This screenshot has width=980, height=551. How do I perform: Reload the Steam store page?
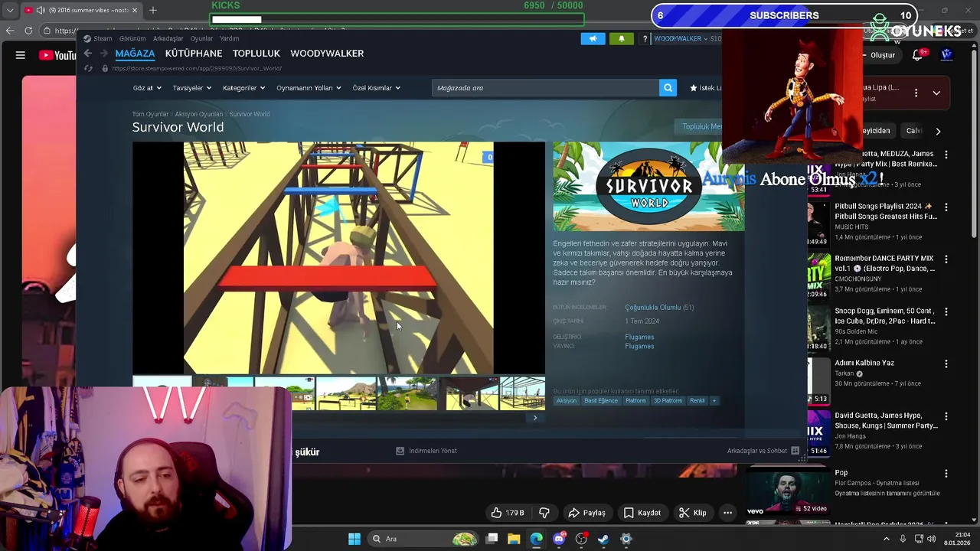[x=88, y=68]
